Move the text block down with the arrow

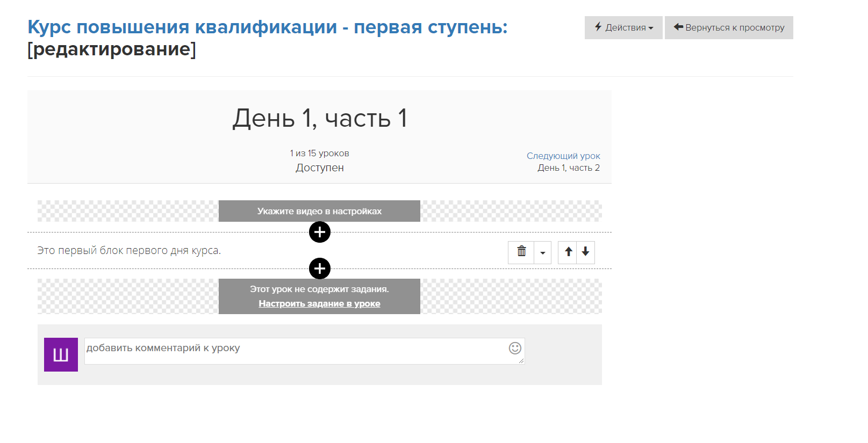pyautogui.click(x=585, y=252)
